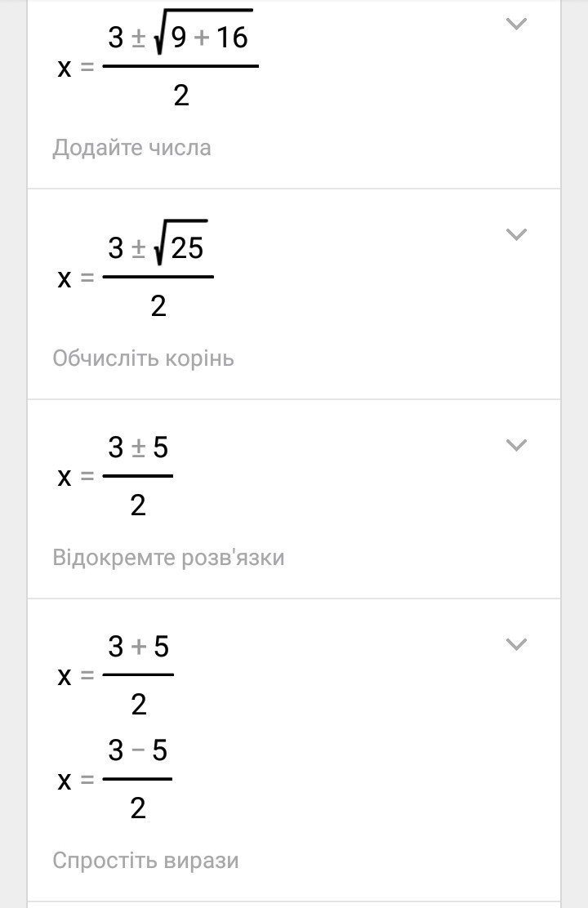The width and height of the screenshot is (588, 908).
Task: Expand the "Обчисліть корінь" step chevron
Action: coord(516,234)
